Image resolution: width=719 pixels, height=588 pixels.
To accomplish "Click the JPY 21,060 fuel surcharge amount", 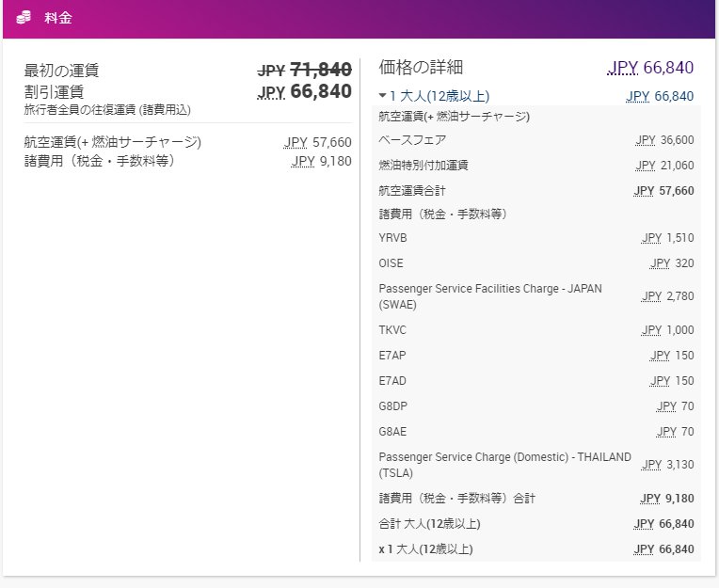I will [x=664, y=166].
